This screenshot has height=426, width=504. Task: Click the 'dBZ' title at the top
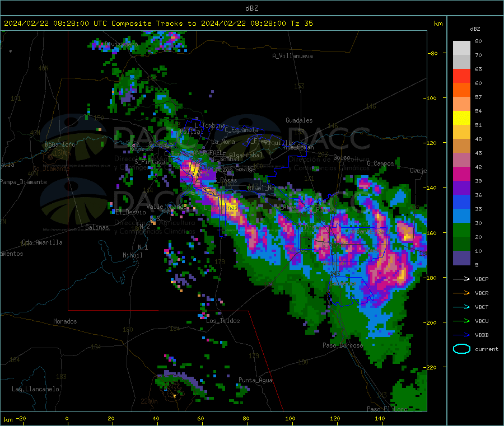pyautogui.click(x=251, y=8)
